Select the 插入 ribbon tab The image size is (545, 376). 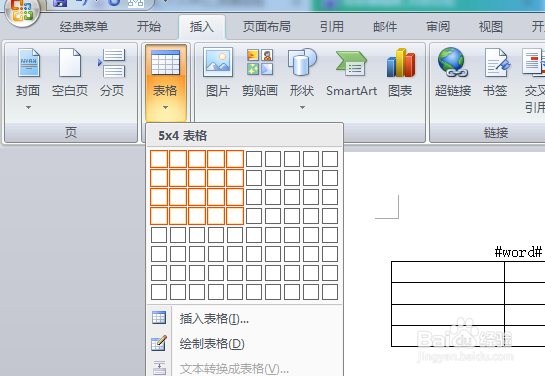pos(202,27)
